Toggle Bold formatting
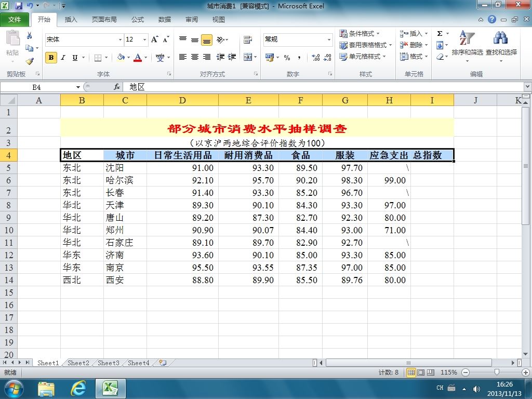The height and width of the screenshot is (399, 532). 51,58
